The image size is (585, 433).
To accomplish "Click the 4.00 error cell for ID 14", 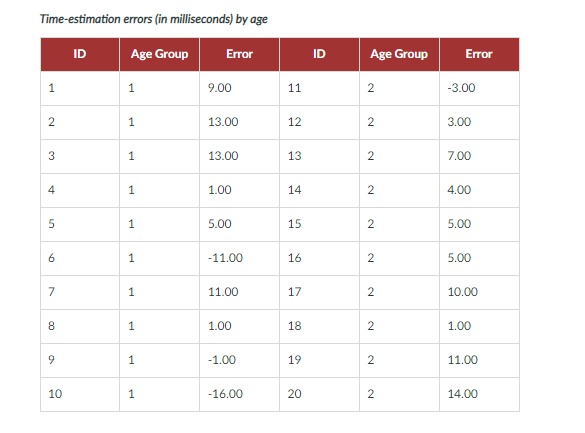I will coord(479,190).
